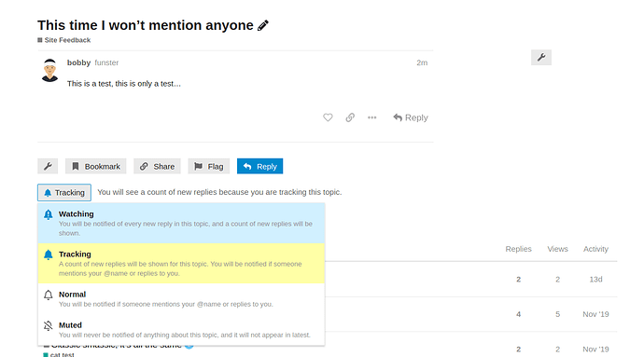Bookmark this topic
Image resolution: width=644 pixels, height=357 pixels.
click(x=96, y=166)
